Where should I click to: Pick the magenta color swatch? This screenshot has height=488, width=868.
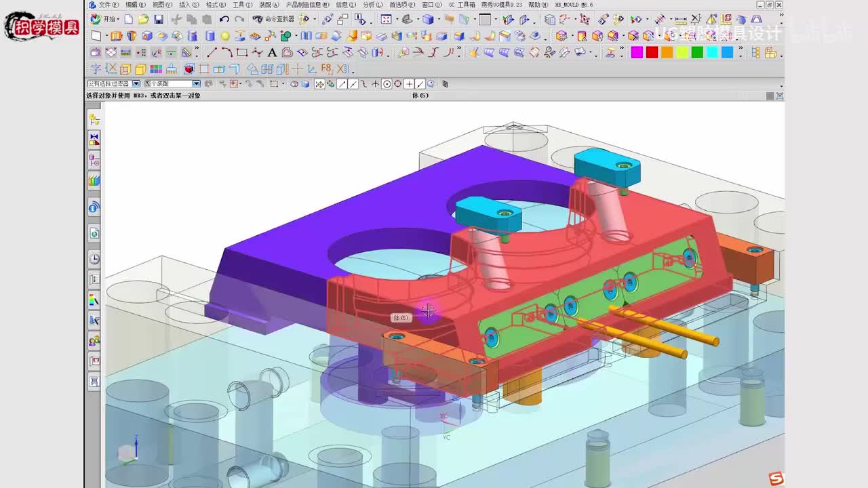pyautogui.click(x=637, y=52)
